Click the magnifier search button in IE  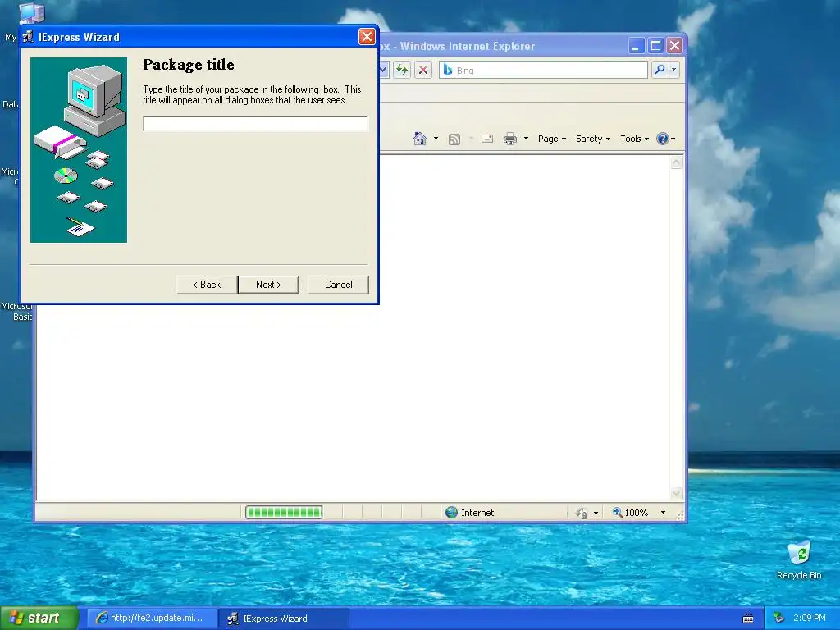[660, 70]
